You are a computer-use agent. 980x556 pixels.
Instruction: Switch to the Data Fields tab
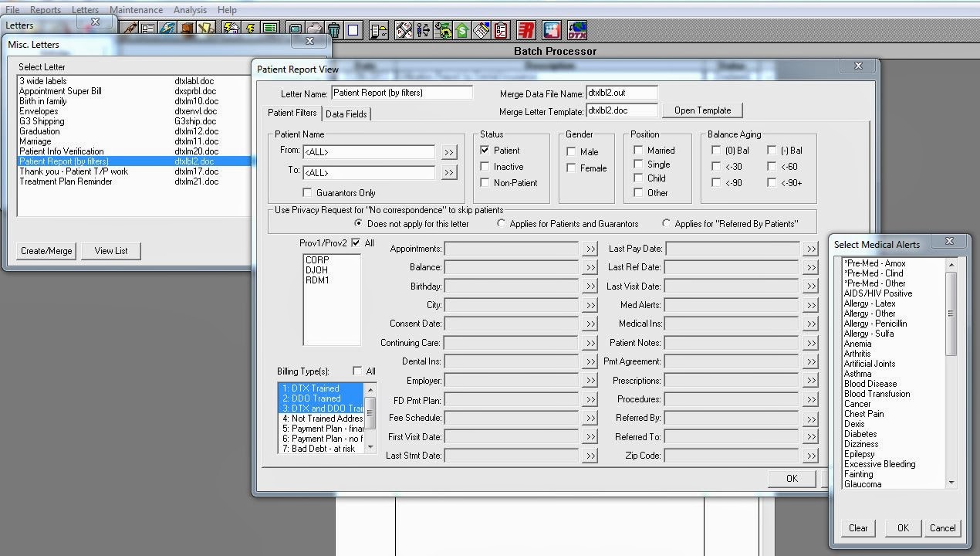click(x=346, y=114)
